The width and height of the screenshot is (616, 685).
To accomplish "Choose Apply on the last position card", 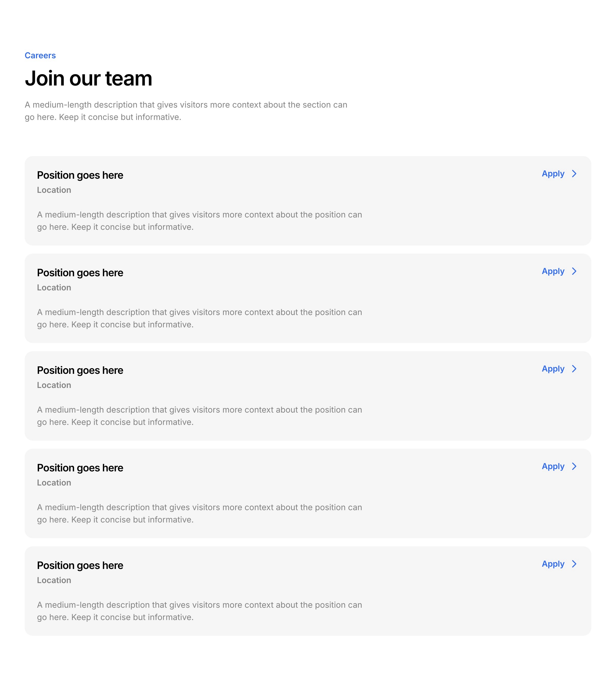I will point(553,564).
